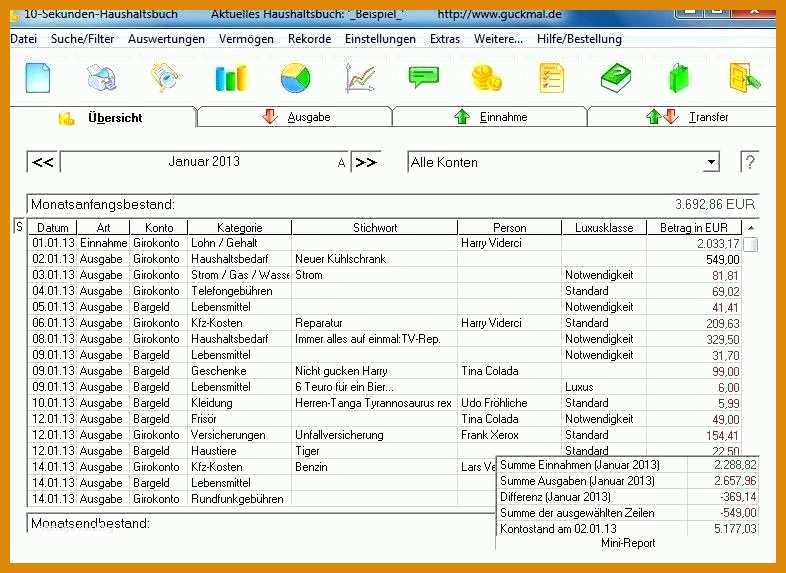786x573 pixels.
Task: Click the Übersicht tab chart icon
Action: click(66, 118)
